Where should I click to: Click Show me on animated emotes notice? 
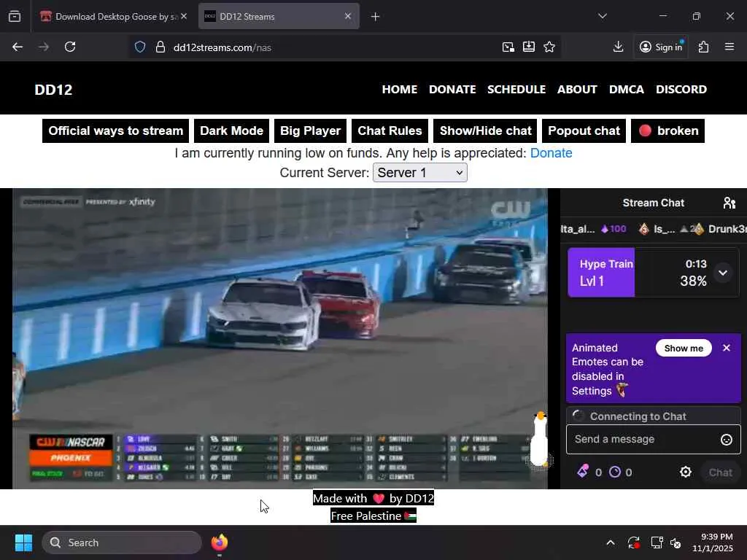pyautogui.click(x=683, y=348)
